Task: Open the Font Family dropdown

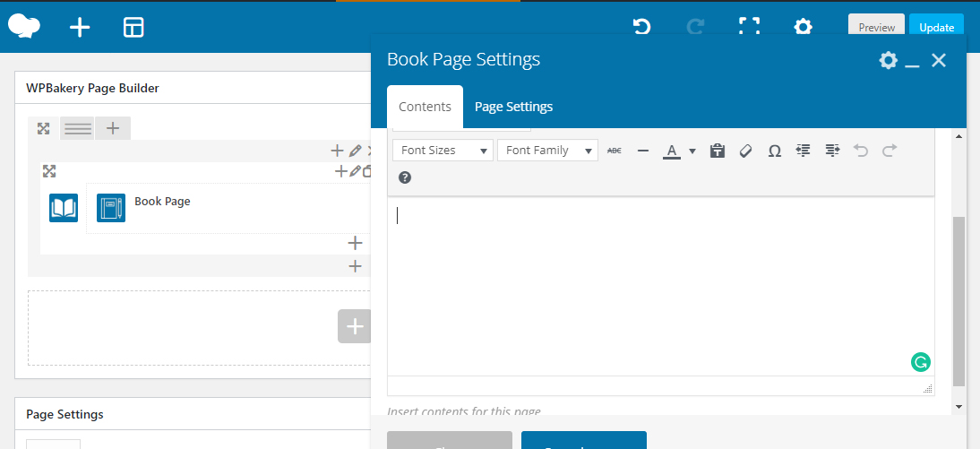Action: click(x=547, y=150)
